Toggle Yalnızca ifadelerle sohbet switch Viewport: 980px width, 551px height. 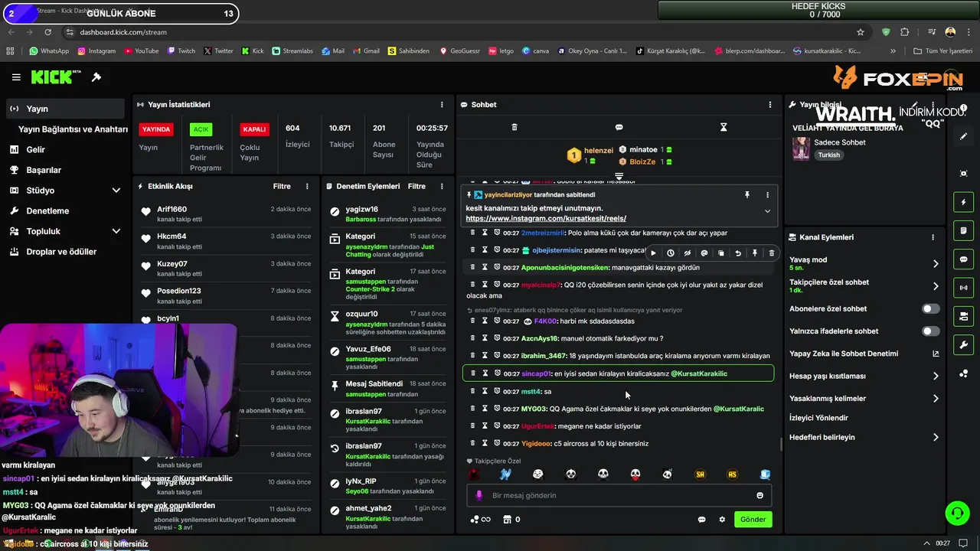[x=930, y=331]
